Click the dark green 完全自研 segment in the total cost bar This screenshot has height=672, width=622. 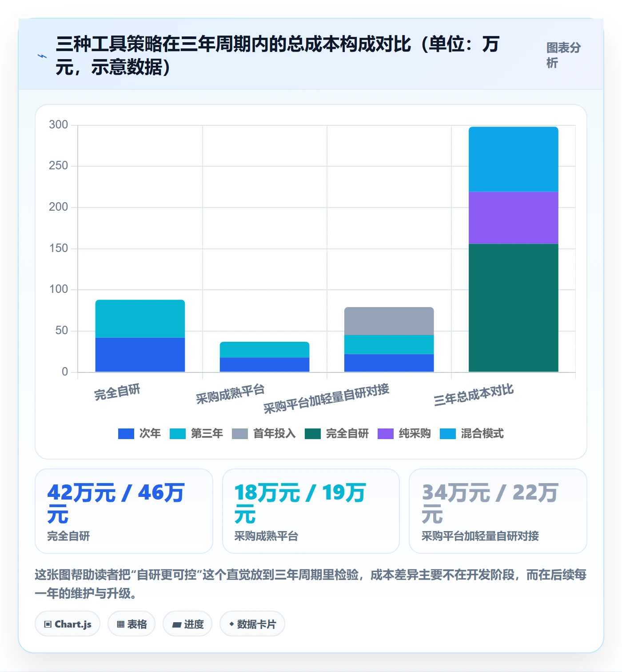513,308
